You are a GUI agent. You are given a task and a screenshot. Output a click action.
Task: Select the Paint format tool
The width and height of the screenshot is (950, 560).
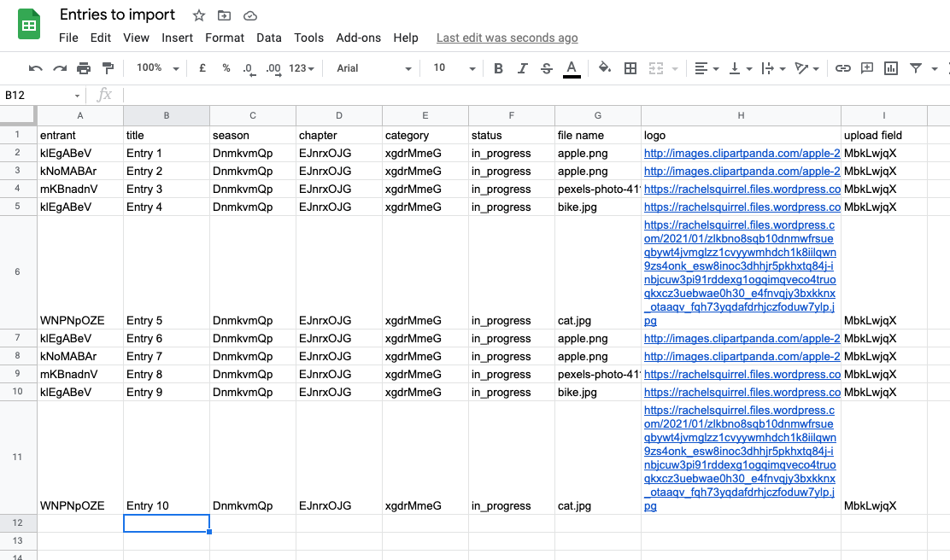coord(107,67)
